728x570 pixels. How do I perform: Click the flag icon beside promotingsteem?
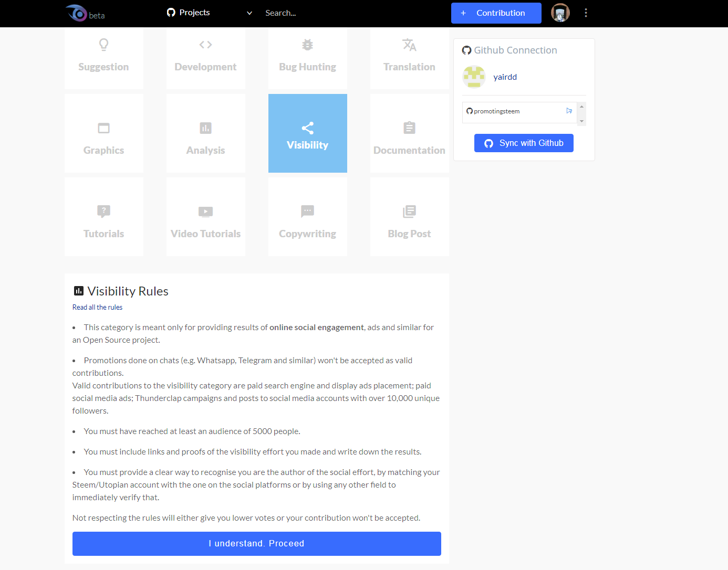pyautogui.click(x=569, y=111)
